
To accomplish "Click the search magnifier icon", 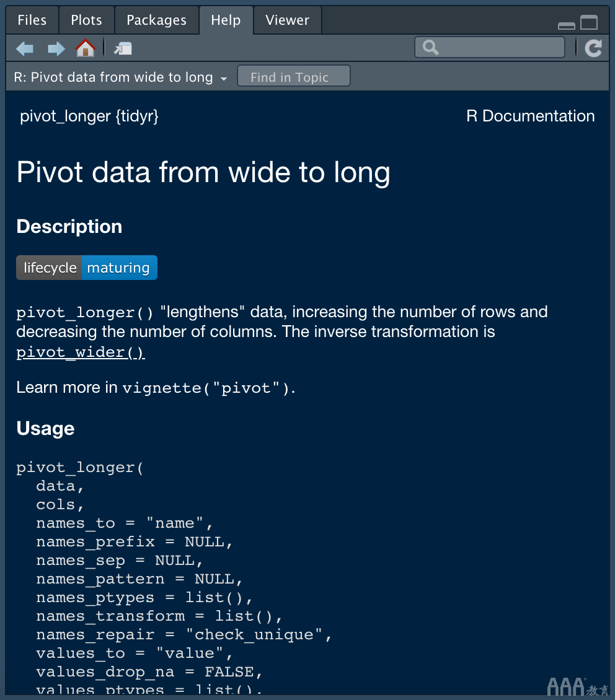I will (430, 47).
